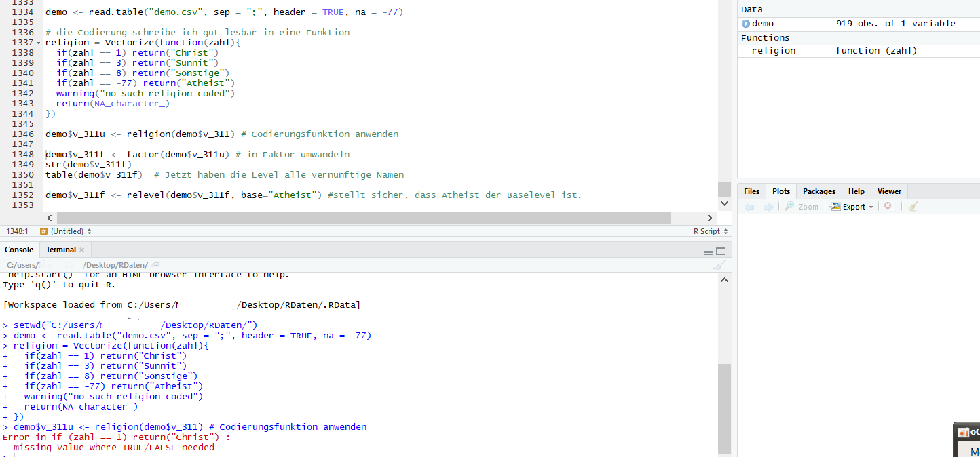The height and width of the screenshot is (457, 980).
Task: Click next plot right arrow
Action: pyautogui.click(x=768, y=207)
